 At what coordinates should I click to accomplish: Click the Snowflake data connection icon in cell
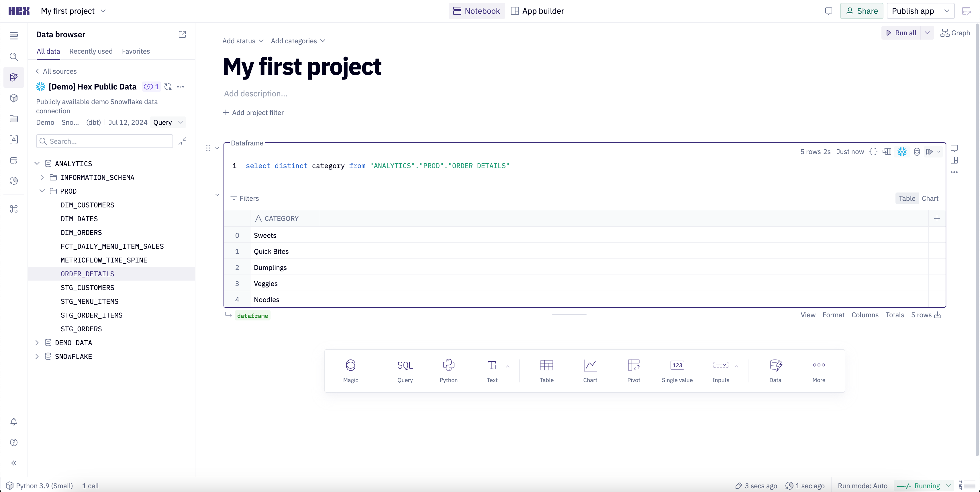(x=902, y=151)
